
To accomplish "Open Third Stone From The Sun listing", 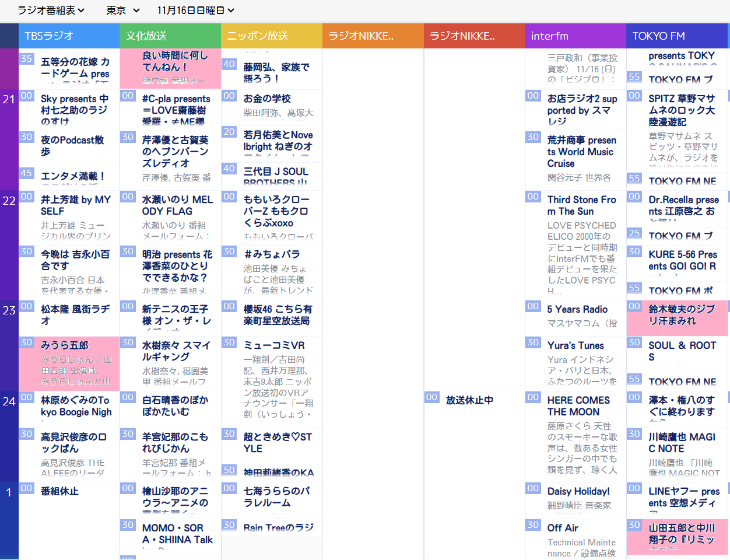I will coord(581,205).
